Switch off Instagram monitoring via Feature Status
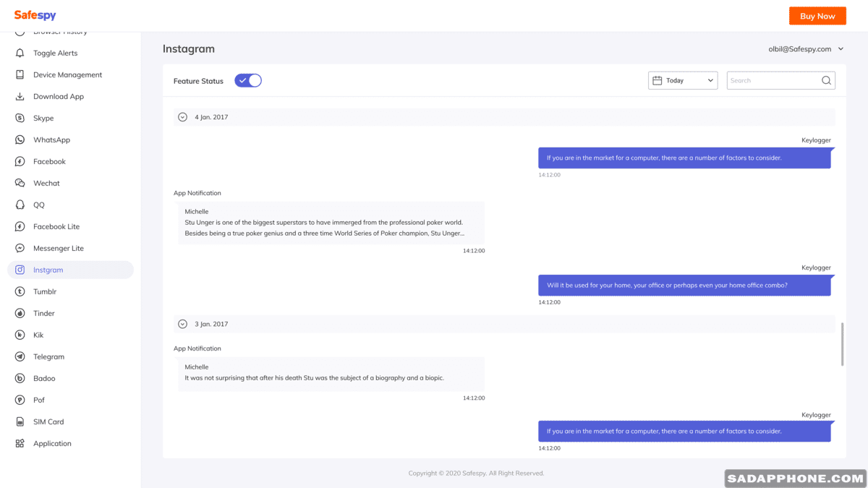The width and height of the screenshot is (868, 488). click(248, 80)
